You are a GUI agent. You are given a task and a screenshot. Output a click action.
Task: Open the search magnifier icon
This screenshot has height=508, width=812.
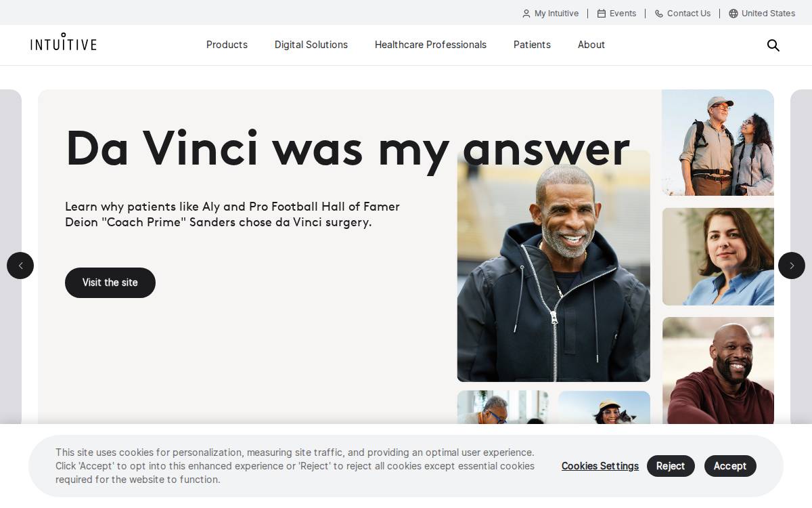tap(773, 45)
